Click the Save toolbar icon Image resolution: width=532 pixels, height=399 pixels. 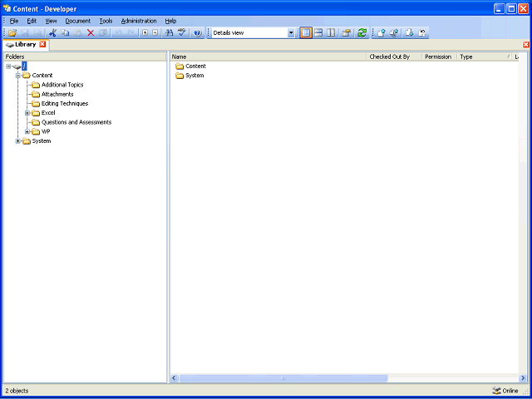(x=26, y=33)
